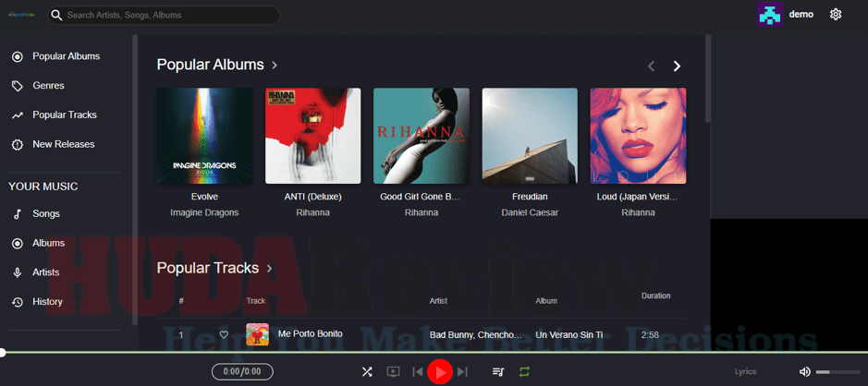This screenshot has width=868, height=386.
Task: Show next albums with right arrow
Action: click(x=677, y=66)
